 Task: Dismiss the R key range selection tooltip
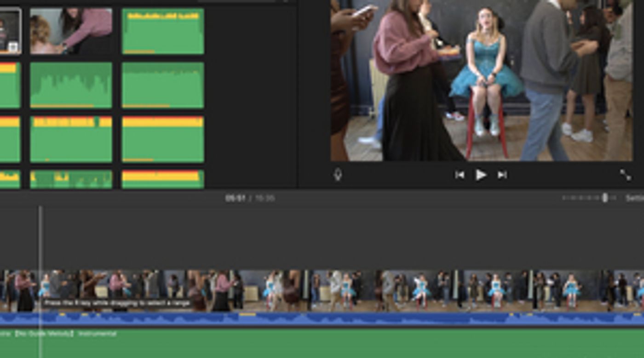(116, 302)
